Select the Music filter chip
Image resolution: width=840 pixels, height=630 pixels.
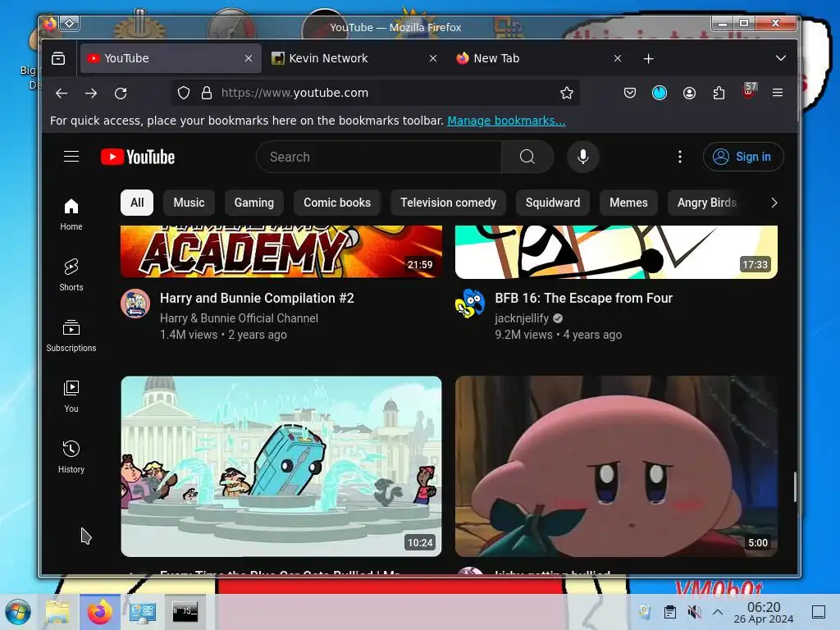[x=189, y=203]
